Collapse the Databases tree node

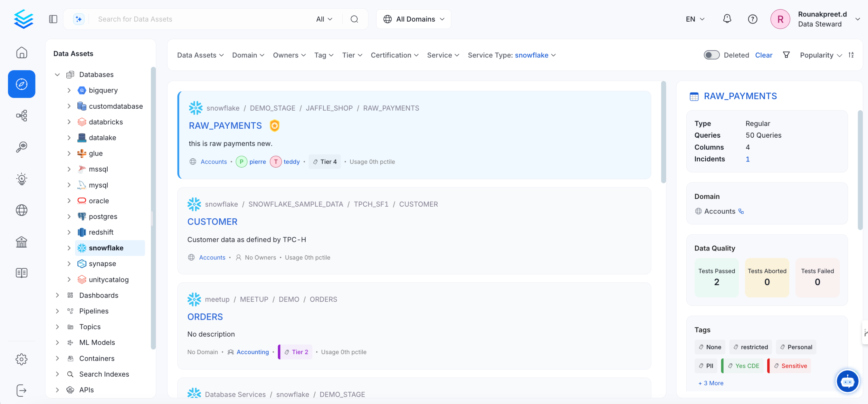[x=57, y=74]
